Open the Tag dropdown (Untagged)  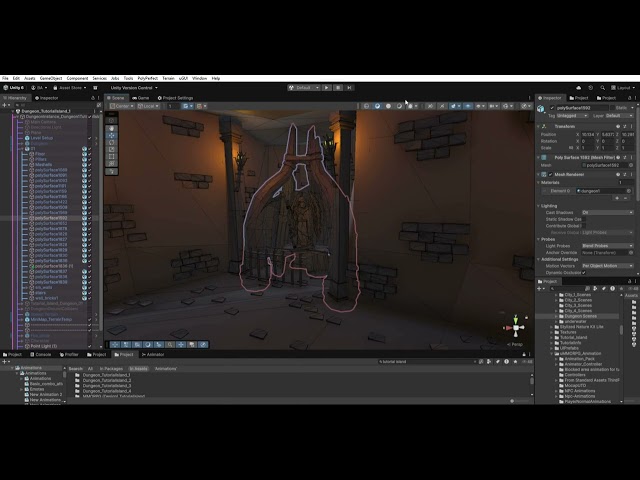[x=572, y=116]
